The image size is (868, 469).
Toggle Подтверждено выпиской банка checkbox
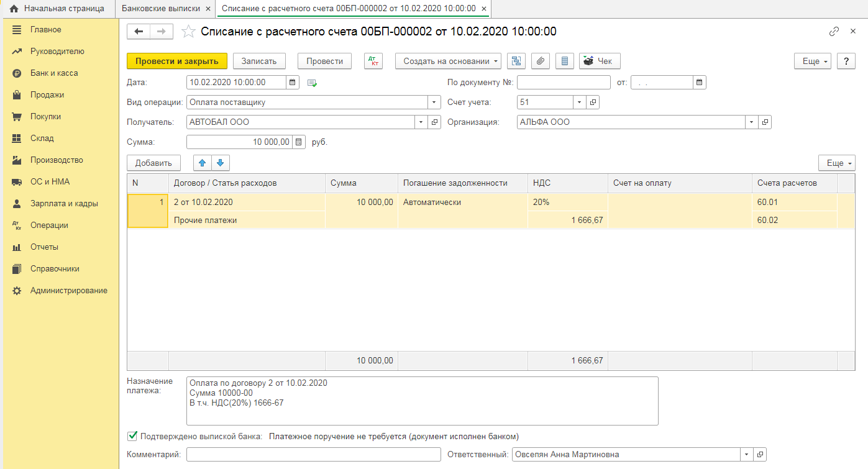coord(132,436)
